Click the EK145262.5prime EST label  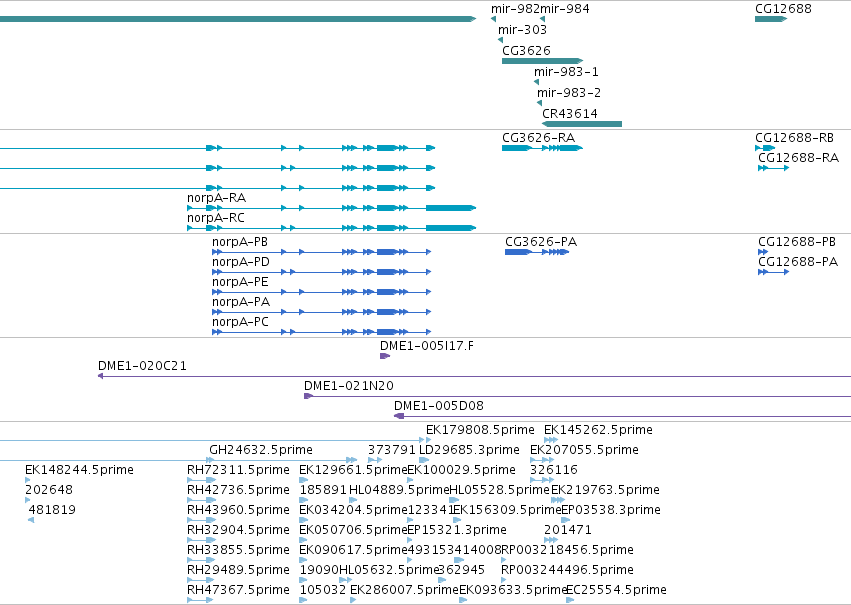[598, 430]
